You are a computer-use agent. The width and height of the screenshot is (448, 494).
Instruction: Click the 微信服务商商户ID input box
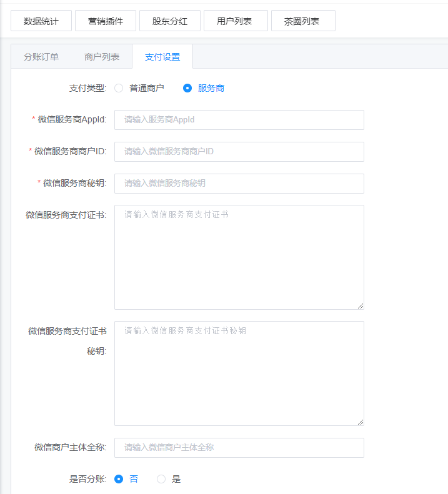tap(239, 152)
